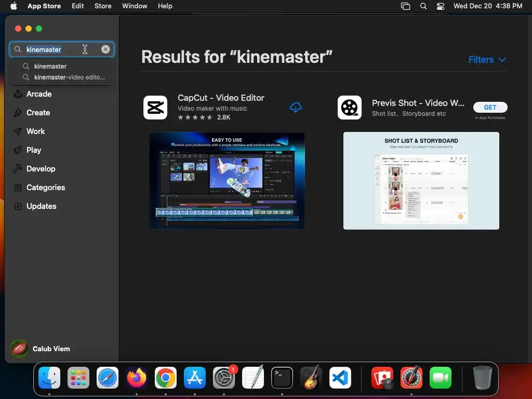Image resolution: width=532 pixels, height=399 pixels.
Task: Open Calub Viem account profile
Action: (40, 349)
